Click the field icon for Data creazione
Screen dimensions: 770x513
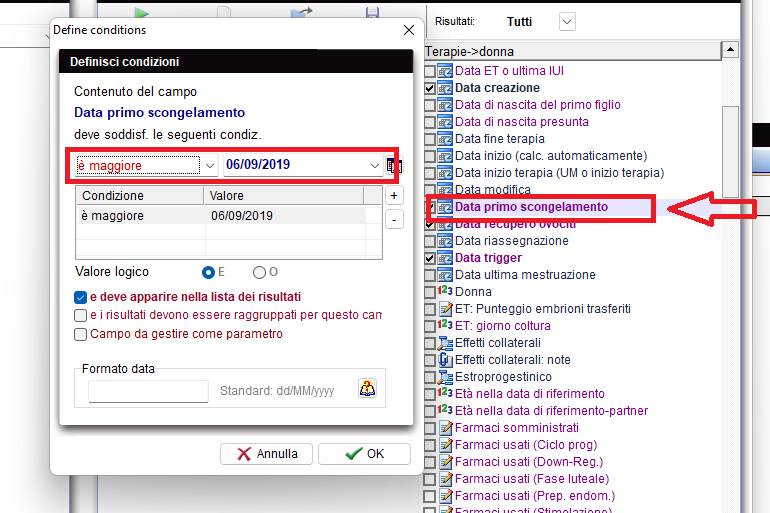coord(445,88)
